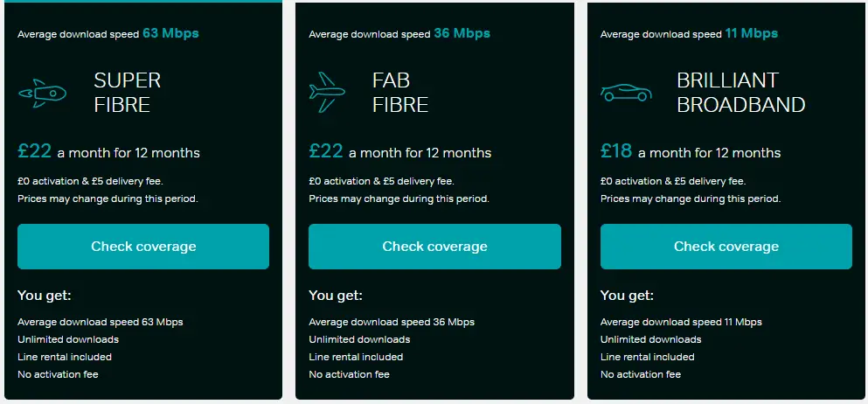This screenshot has width=868, height=404.
Task: Click 'No activation fee' under Brilliant Broadband
Action: pos(641,374)
